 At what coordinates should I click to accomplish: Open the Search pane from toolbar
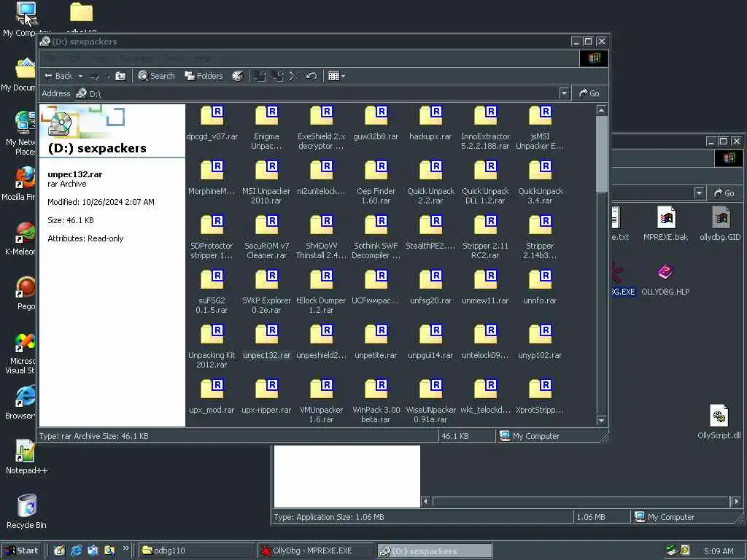(x=156, y=76)
